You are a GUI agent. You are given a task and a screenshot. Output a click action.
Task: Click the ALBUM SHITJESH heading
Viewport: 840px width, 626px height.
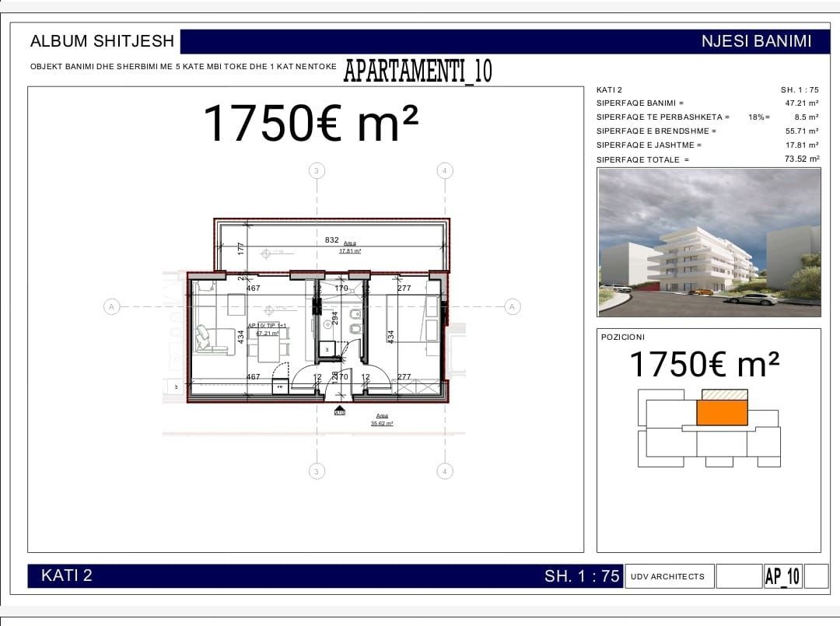[x=102, y=41]
